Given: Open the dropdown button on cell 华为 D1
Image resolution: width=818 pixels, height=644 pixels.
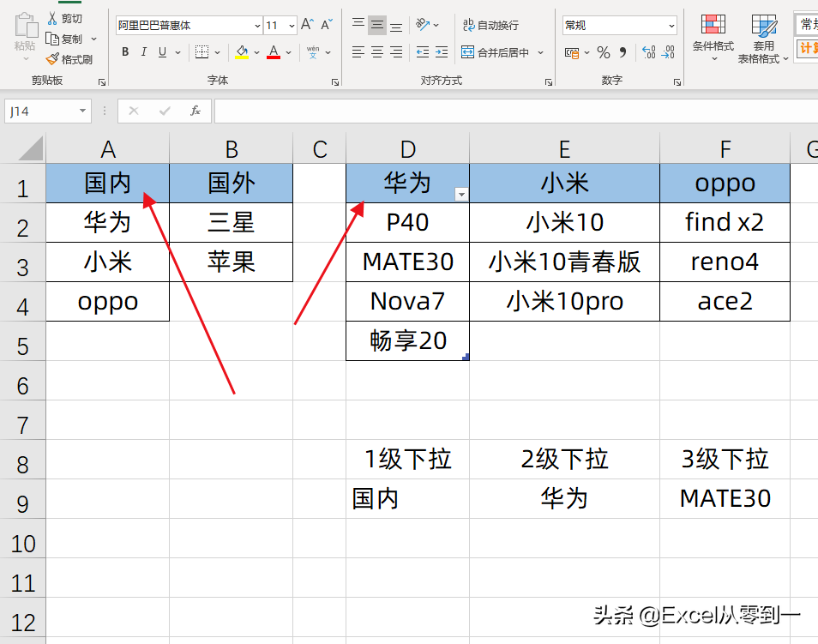Looking at the screenshot, I should click(x=461, y=195).
